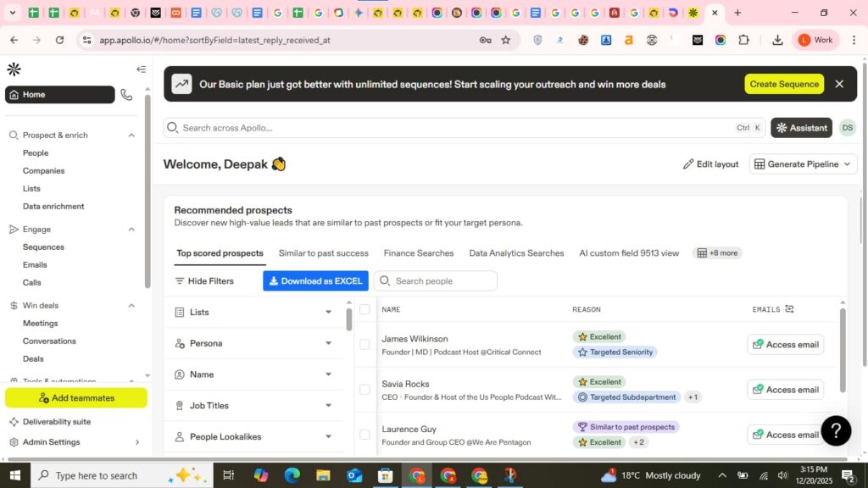
Task: Open the Generate Pipeline dropdown
Action: point(801,164)
